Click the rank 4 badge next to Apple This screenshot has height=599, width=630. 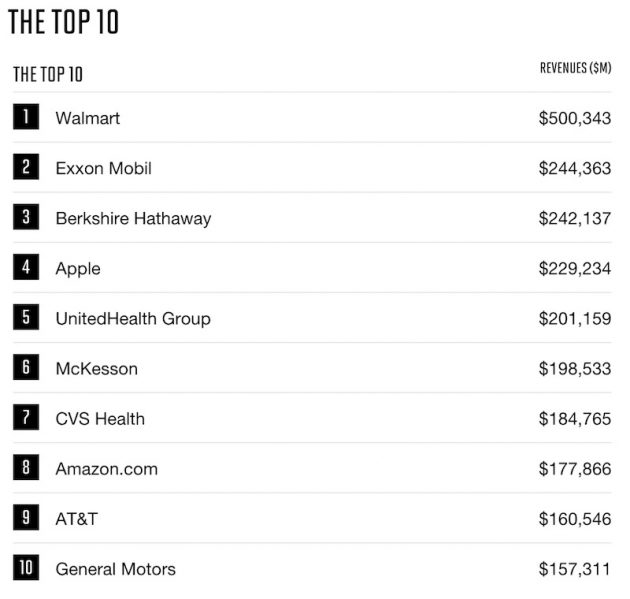[x=26, y=267]
